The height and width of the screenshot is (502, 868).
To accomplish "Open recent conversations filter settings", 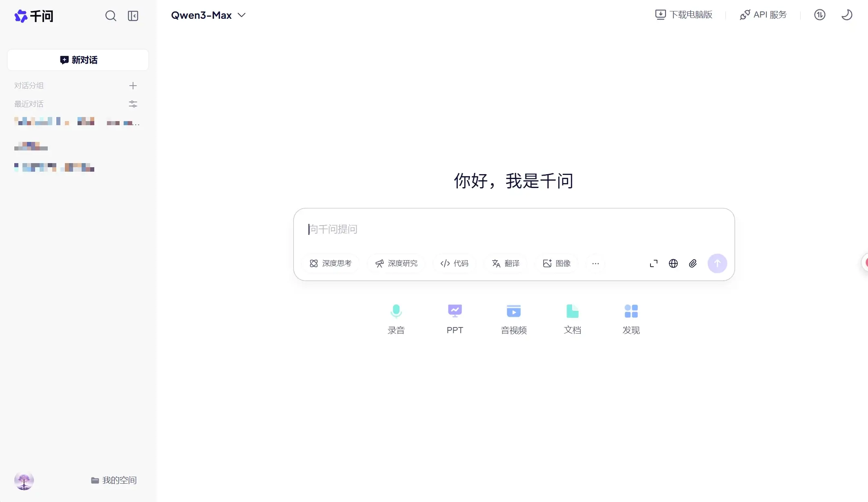I will 133,104.
